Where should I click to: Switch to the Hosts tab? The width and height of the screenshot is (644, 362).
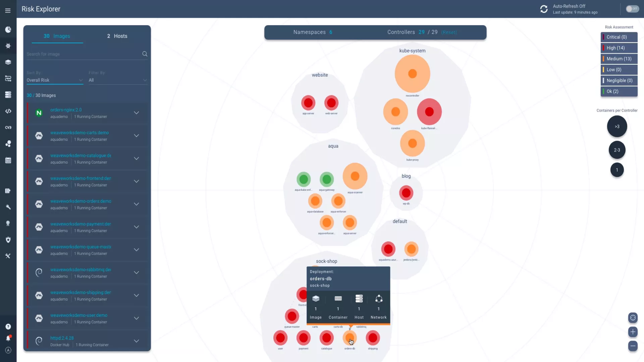(116, 36)
